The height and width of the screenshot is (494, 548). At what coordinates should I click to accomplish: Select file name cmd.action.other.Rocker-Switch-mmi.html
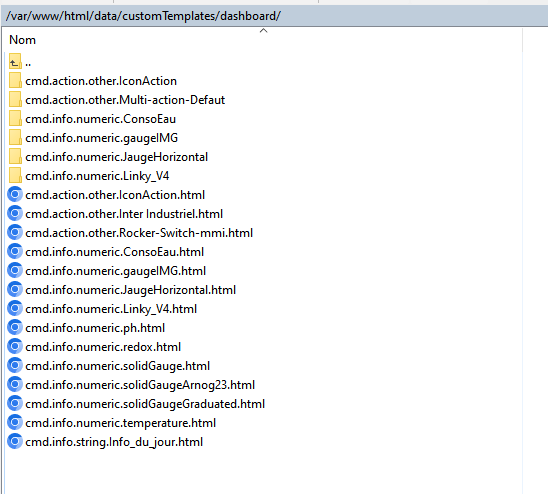[139, 233]
